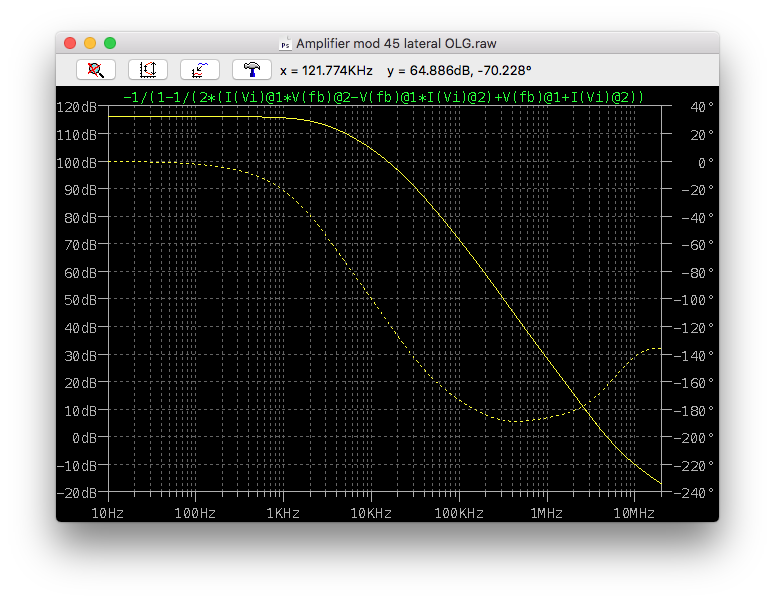
Task: Click the 10KHz frequency axis label
Action: coord(371,513)
